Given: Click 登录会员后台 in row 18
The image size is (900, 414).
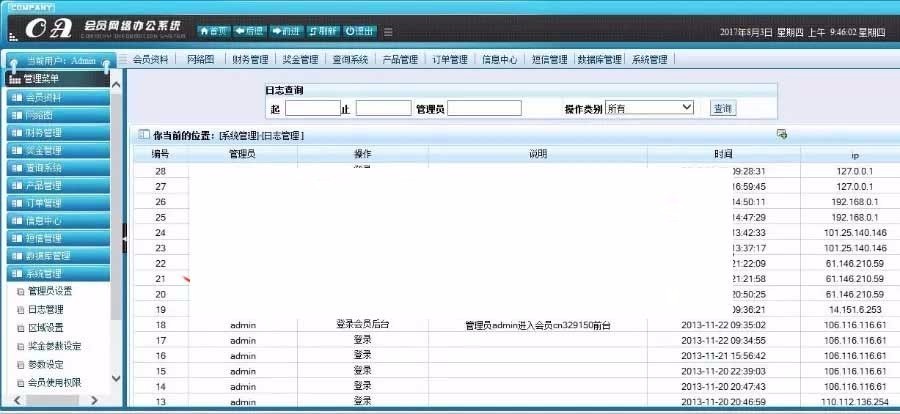Looking at the screenshot, I should point(363,324).
